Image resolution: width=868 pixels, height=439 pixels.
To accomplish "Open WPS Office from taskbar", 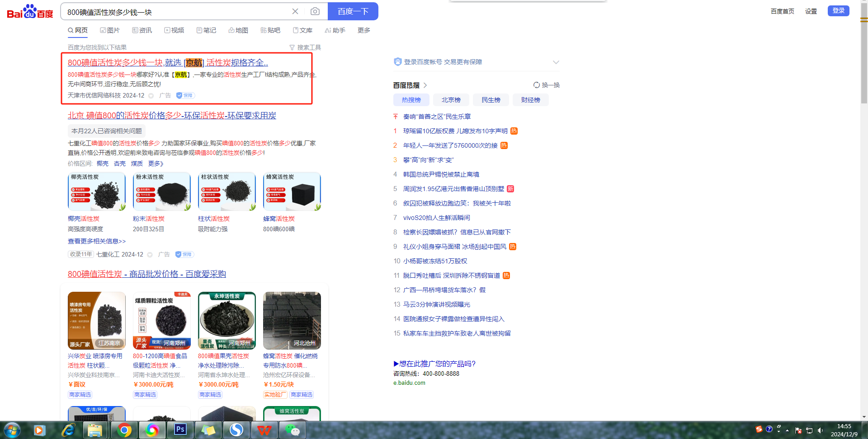I will 264,430.
